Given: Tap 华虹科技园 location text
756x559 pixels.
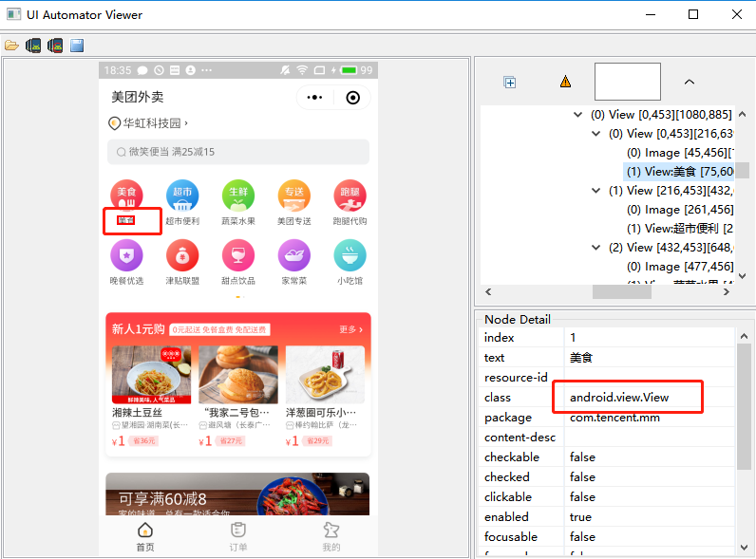Looking at the screenshot, I should pyautogui.click(x=152, y=123).
